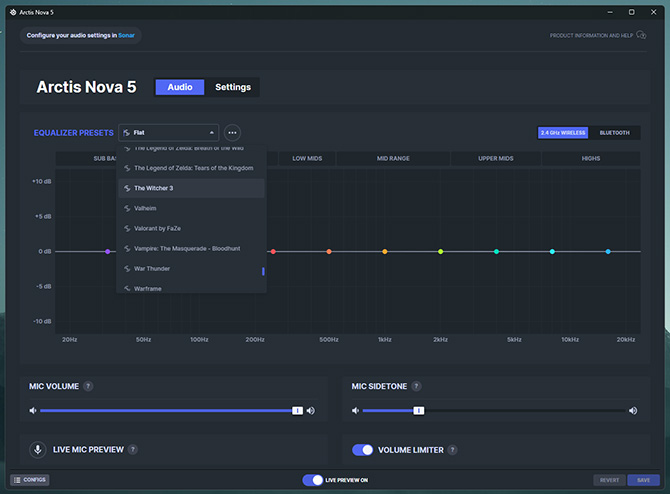This screenshot has height=494, width=670.
Task: Click Product Information and Help text
Action: pos(591,35)
